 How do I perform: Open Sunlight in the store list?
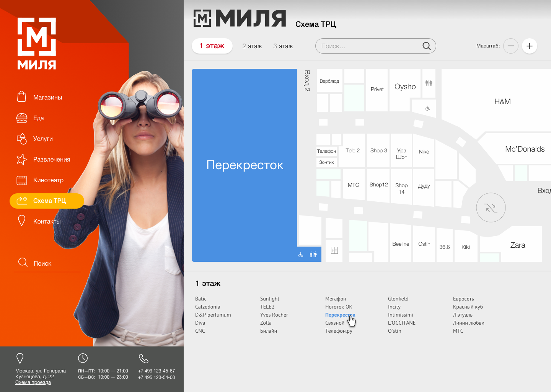point(270,299)
